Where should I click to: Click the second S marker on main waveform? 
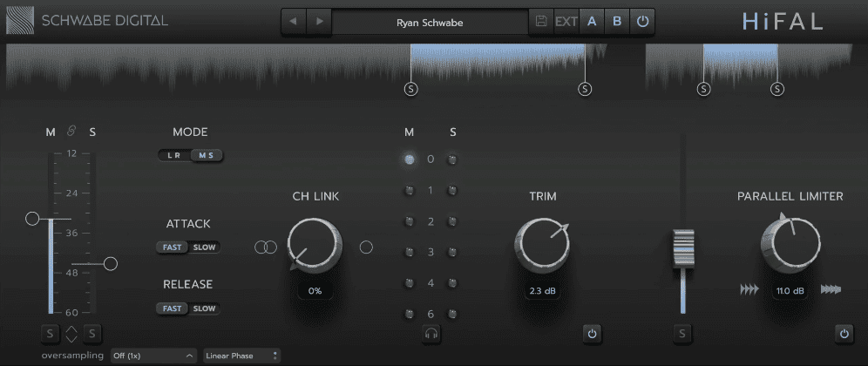[585, 89]
